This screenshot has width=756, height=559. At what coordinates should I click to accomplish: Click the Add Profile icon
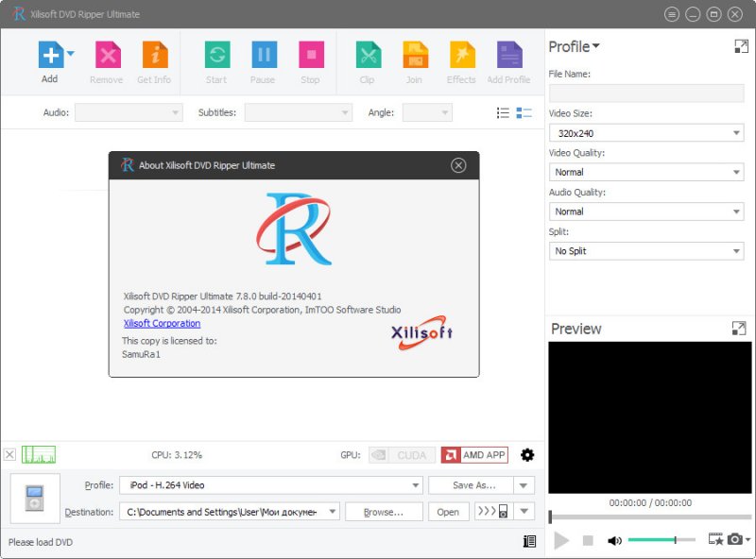point(509,55)
